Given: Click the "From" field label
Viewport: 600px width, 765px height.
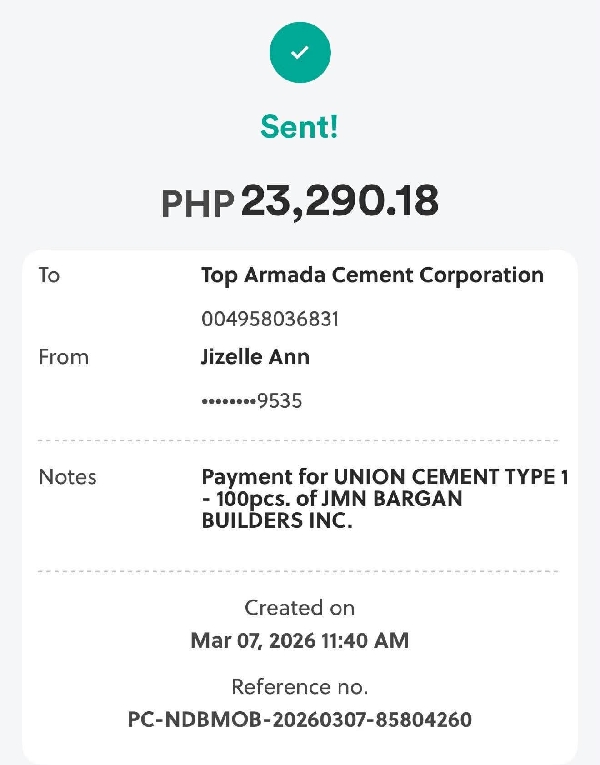Looking at the screenshot, I should coord(63,357).
